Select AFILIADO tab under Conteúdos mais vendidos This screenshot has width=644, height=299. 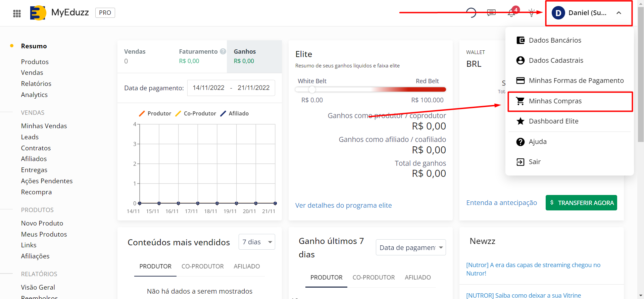pos(247,266)
